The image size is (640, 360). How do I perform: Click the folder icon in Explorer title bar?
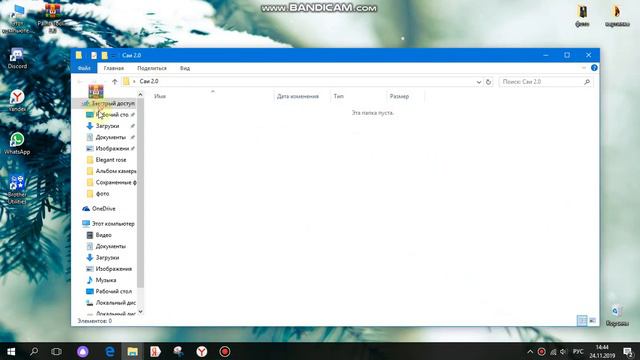[79, 55]
